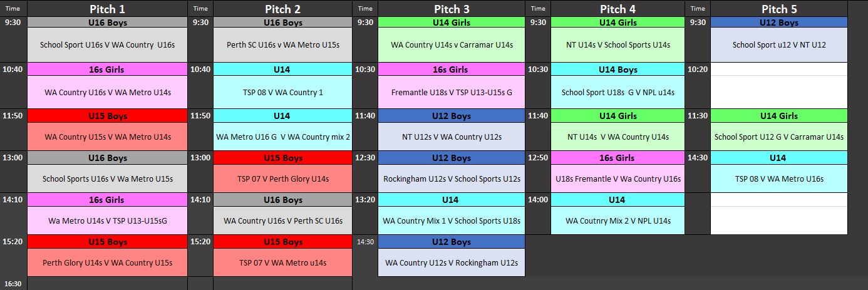
Task: Click WA Country U12s V Rockingham U12s match
Action: pyautogui.click(x=452, y=263)
